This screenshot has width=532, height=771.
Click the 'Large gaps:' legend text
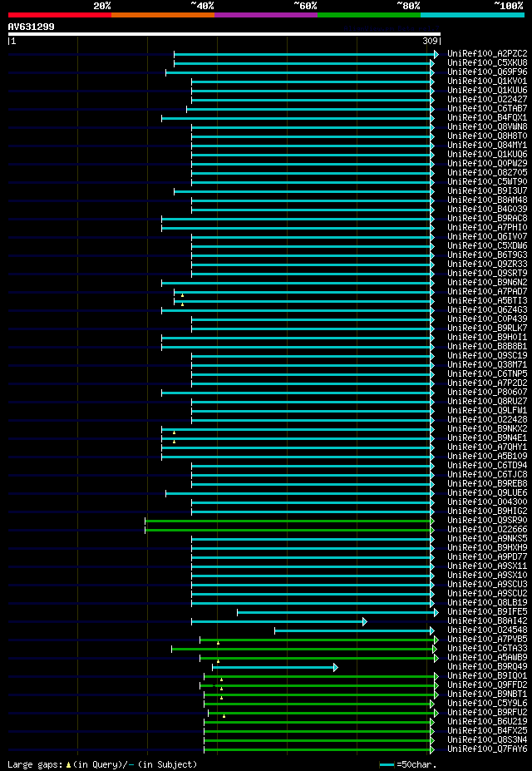point(34,764)
